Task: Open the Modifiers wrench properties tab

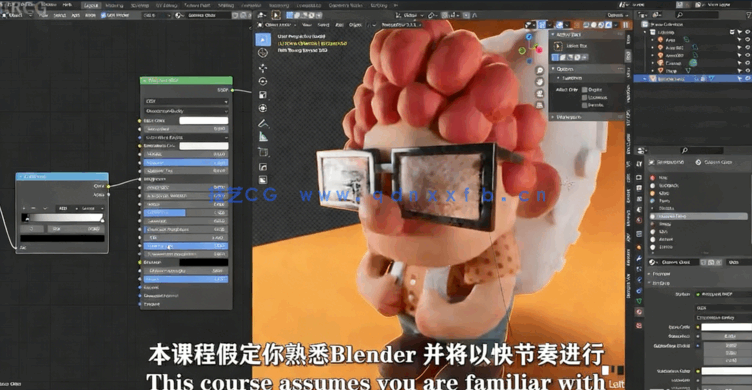Action: click(639, 258)
